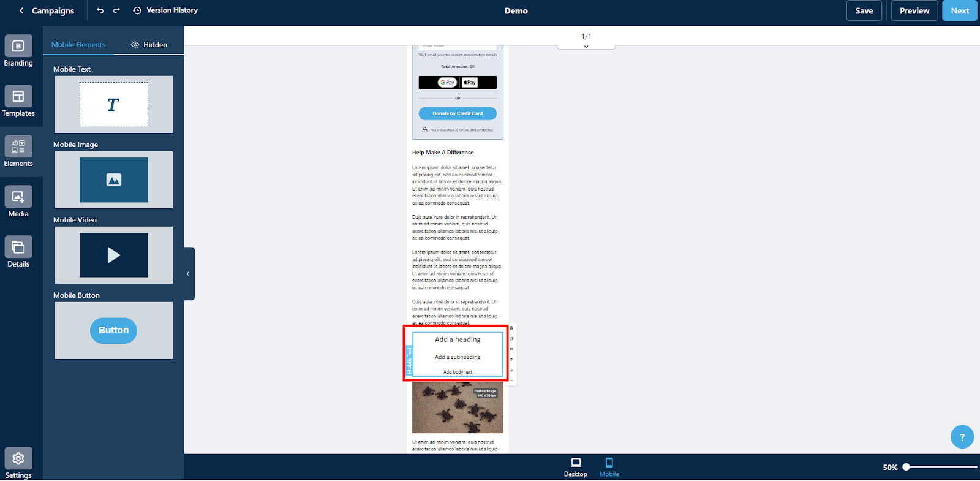Click Donate by Credit Card

(x=458, y=113)
